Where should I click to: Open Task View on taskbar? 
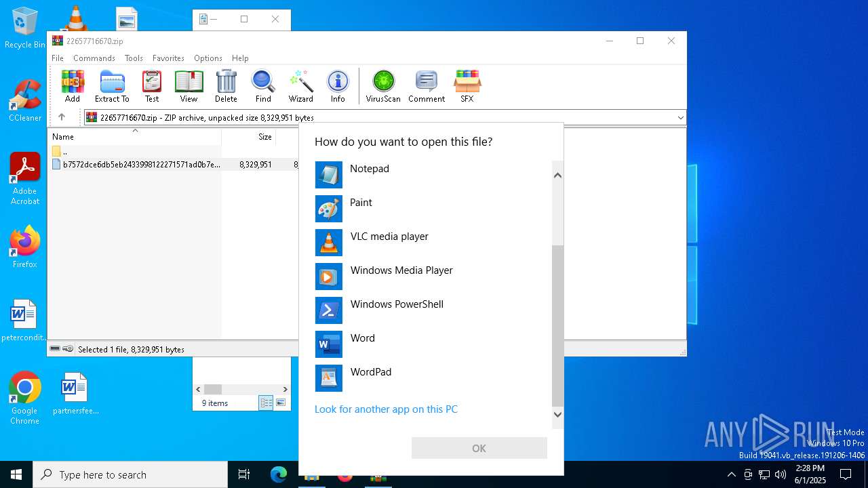pyautogui.click(x=244, y=474)
